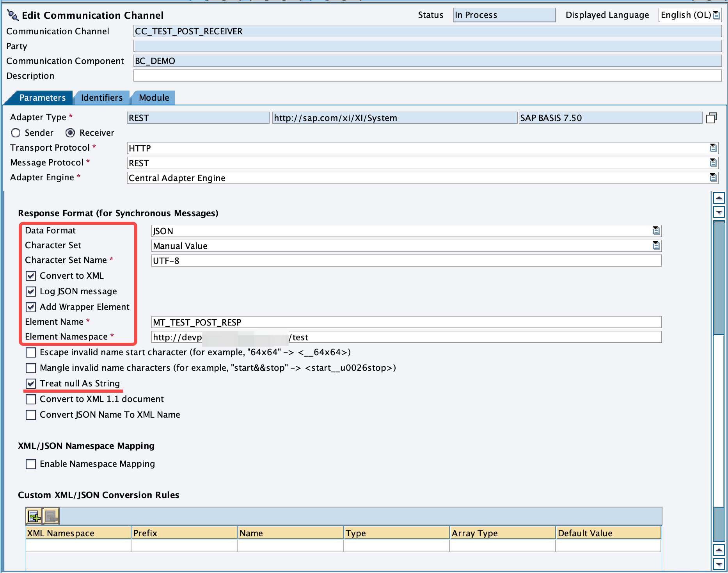This screenshot has width=728, height=573.
Task: Click the Prefix column header
Action: pos(185,533)
